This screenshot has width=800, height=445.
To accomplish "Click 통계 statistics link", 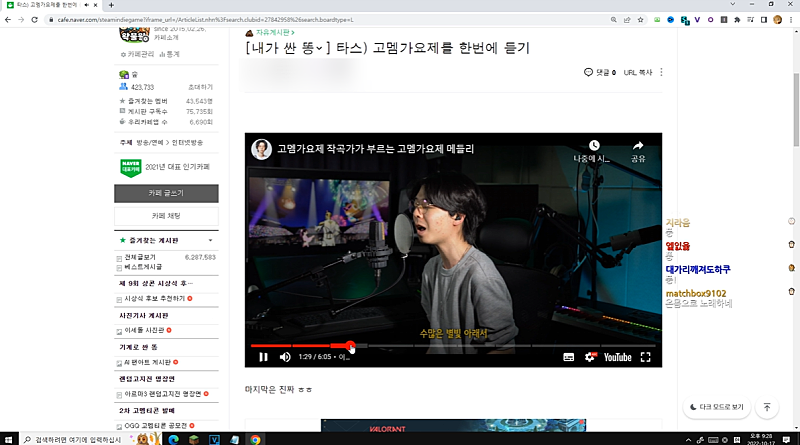I will (x=169, y=54).
